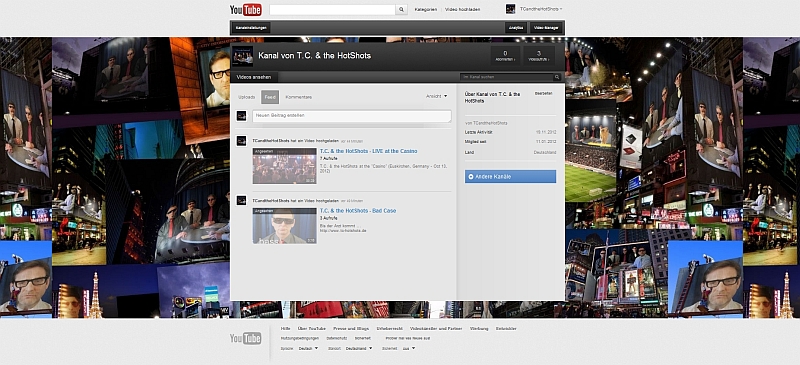Click the Sicherheit footer link beside Datenschutz
Viewport: 800px width, 365px height.
click(363, 338)
